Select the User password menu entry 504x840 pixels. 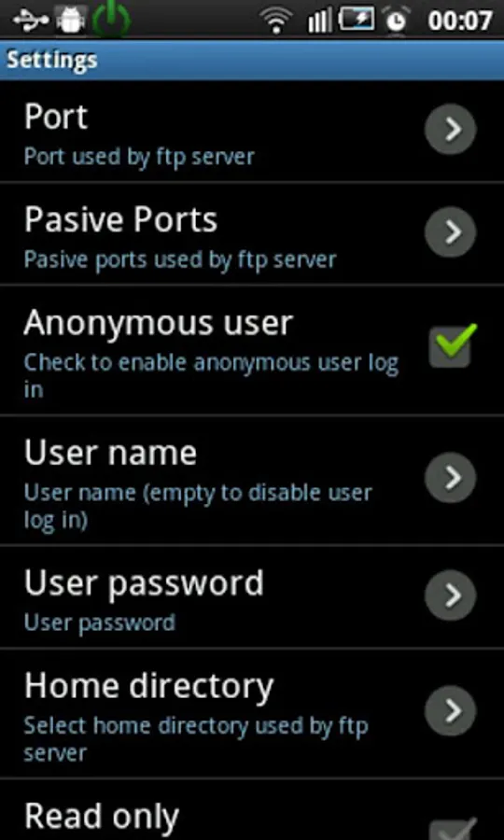(252, 597)
